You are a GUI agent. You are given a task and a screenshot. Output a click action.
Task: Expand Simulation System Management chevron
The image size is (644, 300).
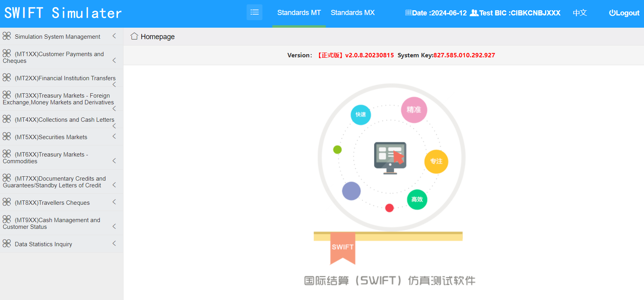[x=114, y=36]
